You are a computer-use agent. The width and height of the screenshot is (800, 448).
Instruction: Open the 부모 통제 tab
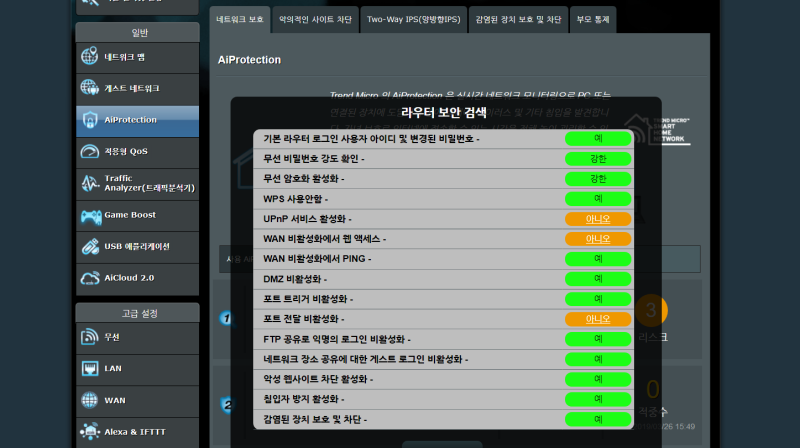[593, 20]
